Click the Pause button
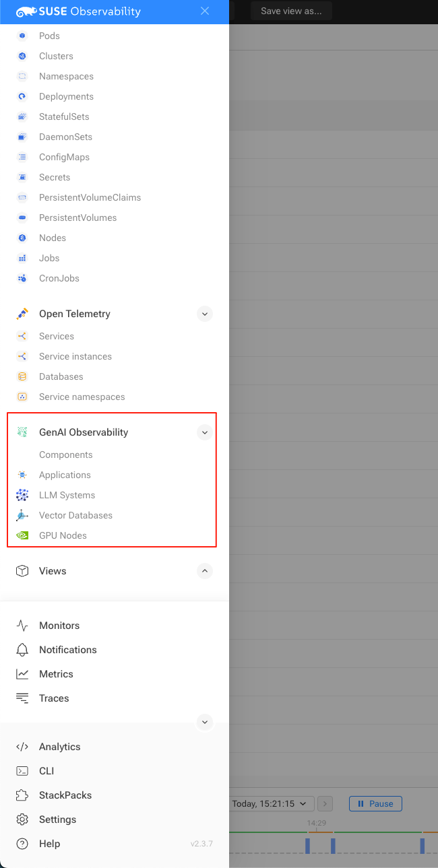The height and width of the screenshot is (868, 438). pos(375,803)
